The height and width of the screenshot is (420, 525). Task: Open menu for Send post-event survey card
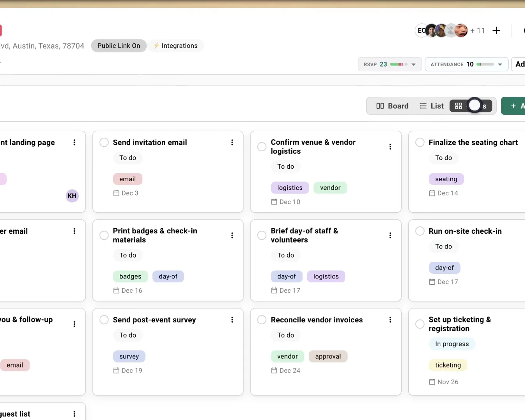[x=232, y=320]
